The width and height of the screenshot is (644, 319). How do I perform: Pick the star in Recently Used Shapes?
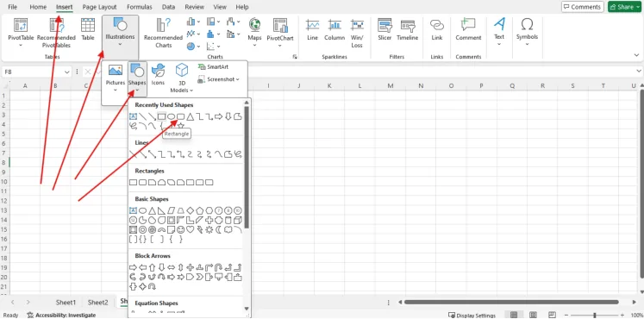pos(181,126)
